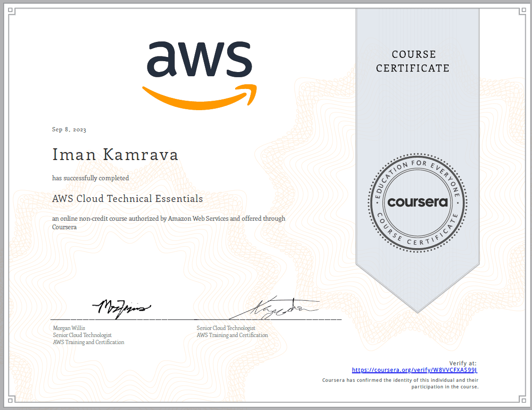Click 'AWS Training and Certification' under right signature
The width and height of the screenshot is (532, 410).
pos(232,335)
